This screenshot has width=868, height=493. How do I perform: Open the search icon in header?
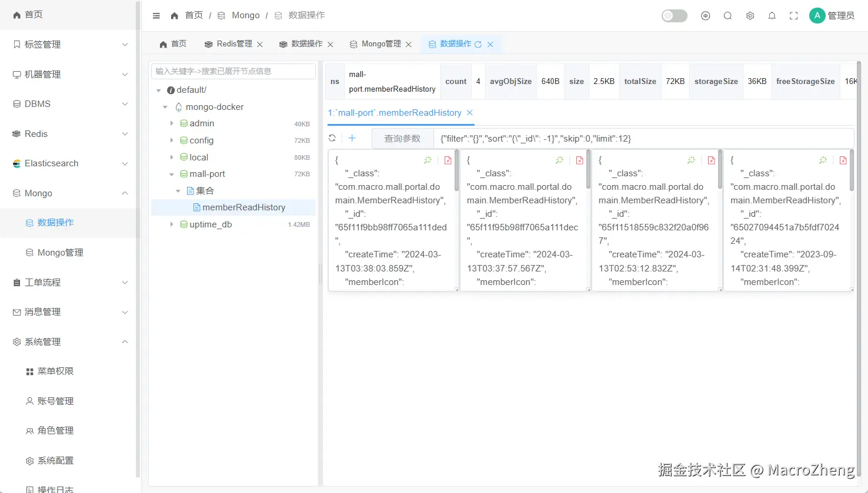727,16
